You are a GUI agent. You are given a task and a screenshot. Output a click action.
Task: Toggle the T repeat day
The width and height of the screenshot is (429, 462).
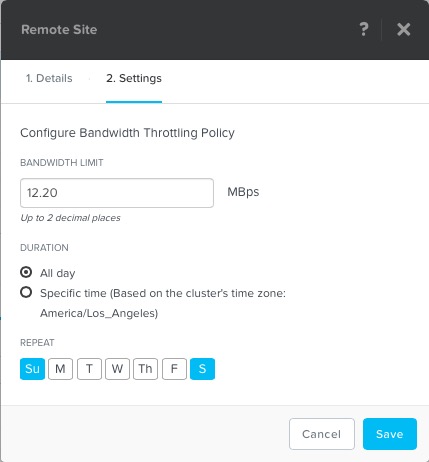pyautogui.click(x=89, y=369)
